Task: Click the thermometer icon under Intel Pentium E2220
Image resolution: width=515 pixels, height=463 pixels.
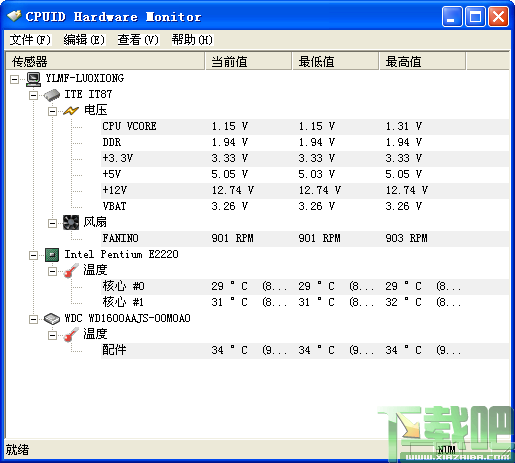Action: (71, 271)
